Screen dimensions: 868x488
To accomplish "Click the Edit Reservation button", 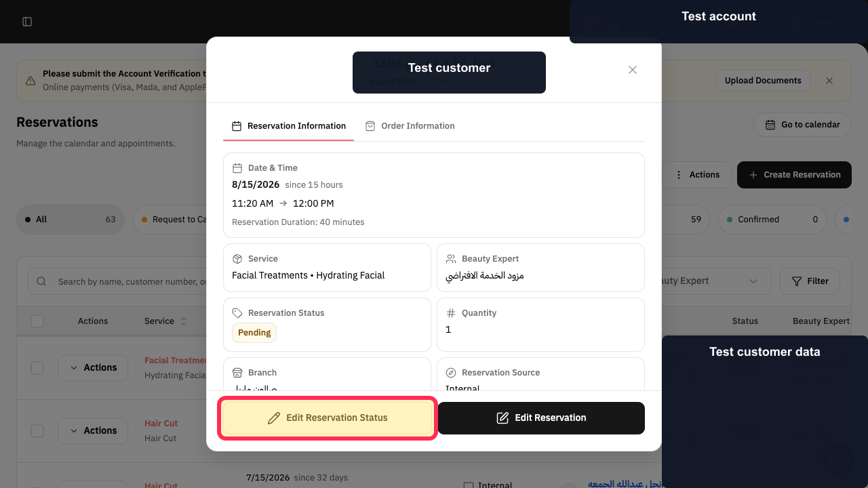I will 541,418.
